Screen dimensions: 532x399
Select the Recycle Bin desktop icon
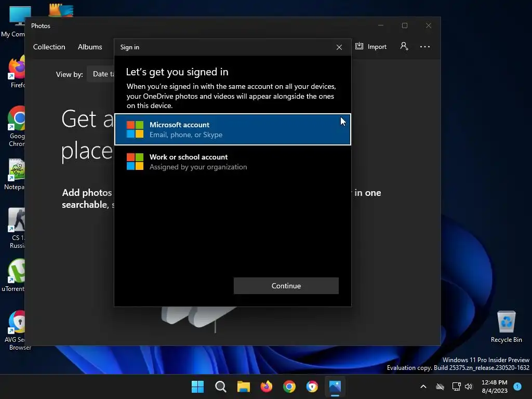point(506,326)
